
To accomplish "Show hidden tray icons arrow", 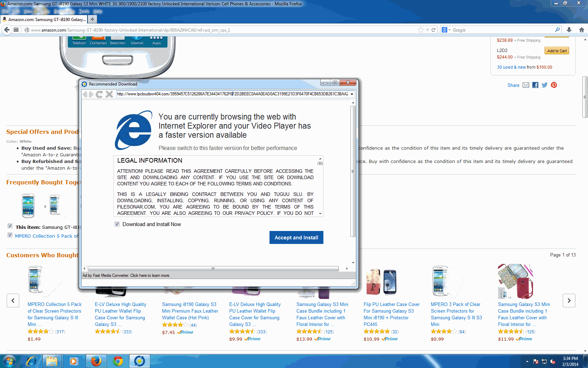I will (527, 361).
